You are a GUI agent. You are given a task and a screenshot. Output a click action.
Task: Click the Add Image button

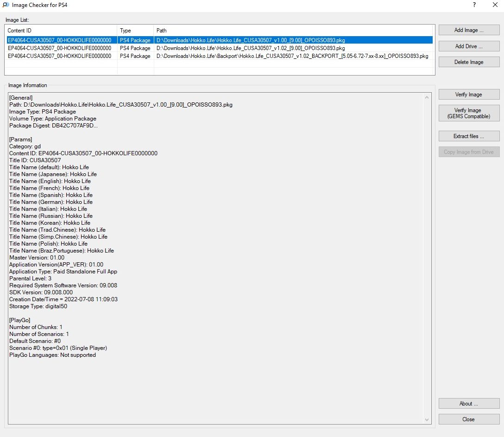(469, 30)
